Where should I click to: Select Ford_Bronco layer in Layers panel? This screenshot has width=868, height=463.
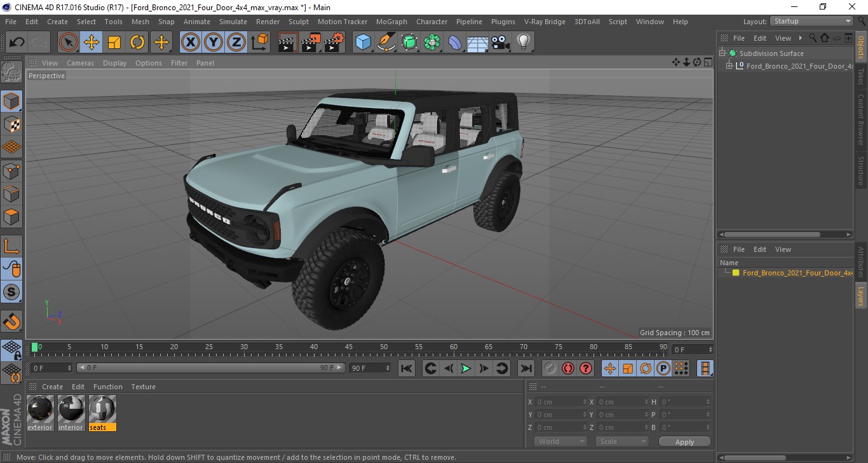click(x=797, y=273)
